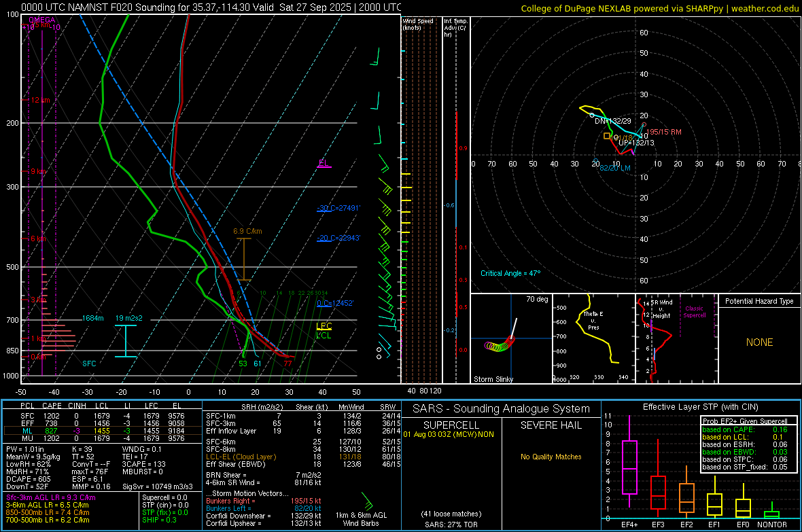This screenshot has width=802, height=532.
Task: Select the magenta EL level marker
Action: tap(324, 163)
